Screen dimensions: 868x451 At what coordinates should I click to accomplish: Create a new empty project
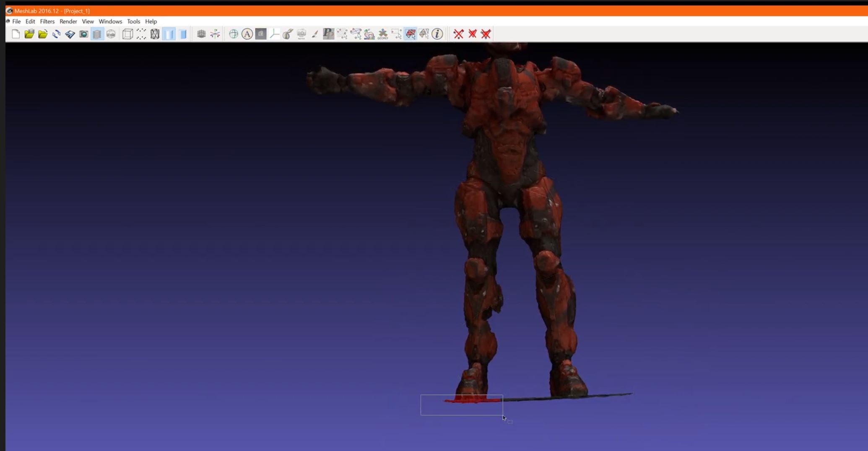pyautogui.click(x=16, y=34)
